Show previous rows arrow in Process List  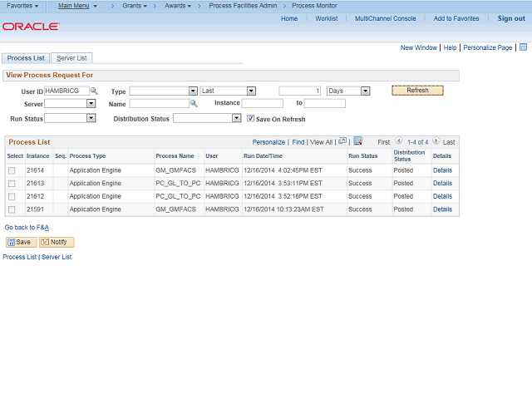click(x=399, y=140)
